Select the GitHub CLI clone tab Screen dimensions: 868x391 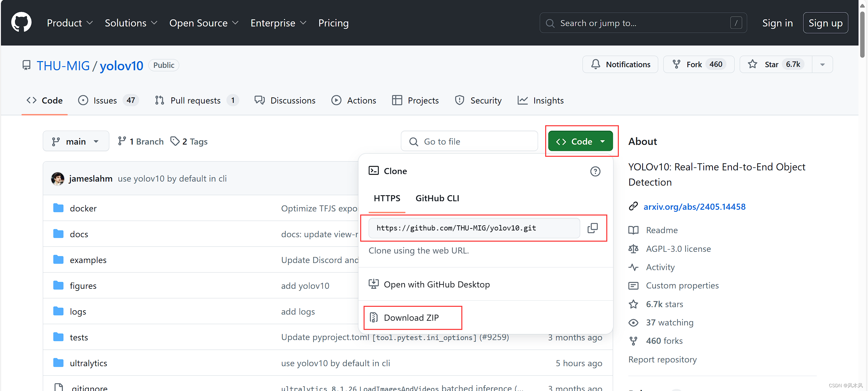click(x=437, y=198)
